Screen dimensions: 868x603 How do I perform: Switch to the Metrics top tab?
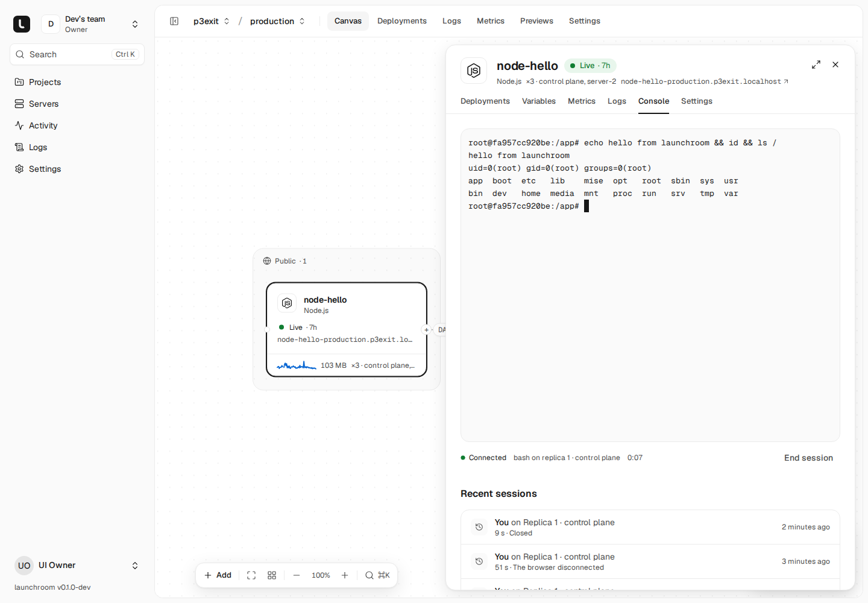pyautogui.click(x=491, y=21)
